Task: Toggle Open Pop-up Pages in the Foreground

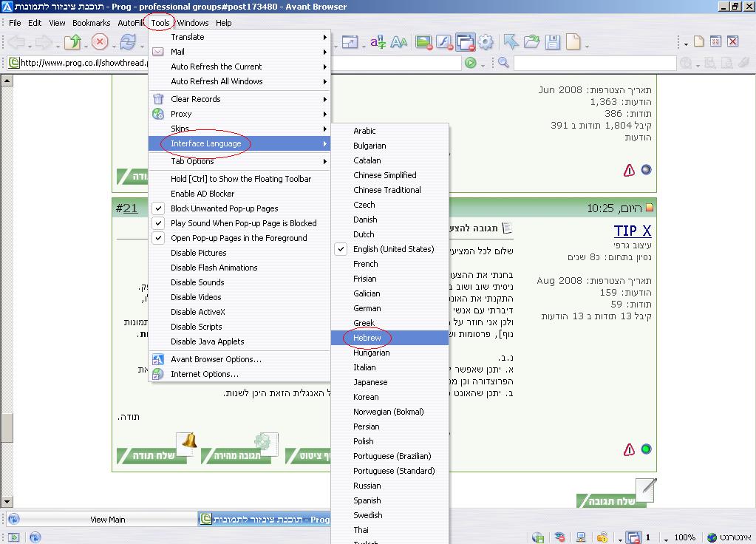Action: click(158, 238)
